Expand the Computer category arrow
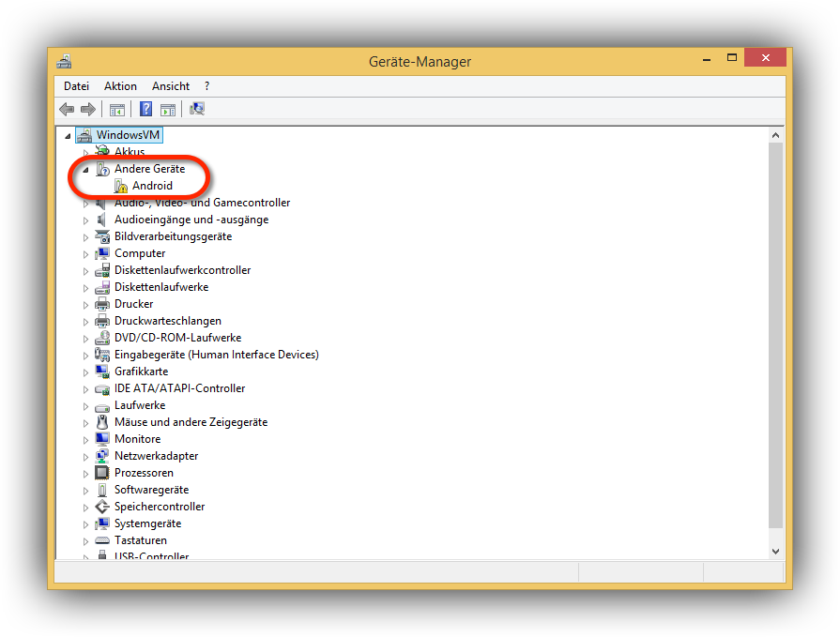Viewport: 840px width, 637px height. point(85,254)
